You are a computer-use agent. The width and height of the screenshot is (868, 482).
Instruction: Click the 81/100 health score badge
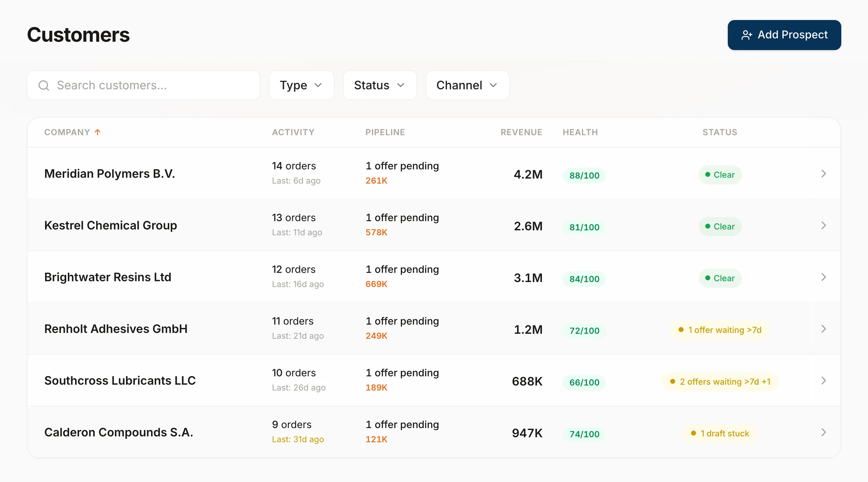coord(584,227)
